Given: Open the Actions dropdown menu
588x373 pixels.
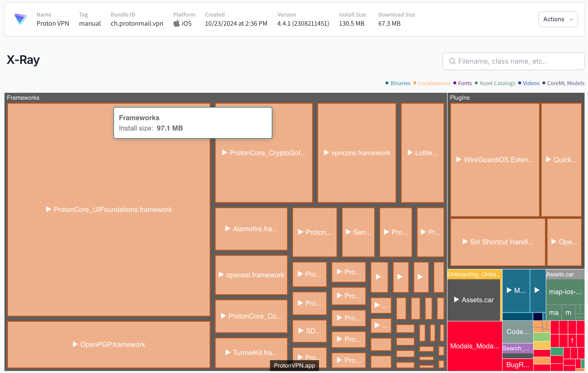Looking at the screenshot, I should pos(558,19).
